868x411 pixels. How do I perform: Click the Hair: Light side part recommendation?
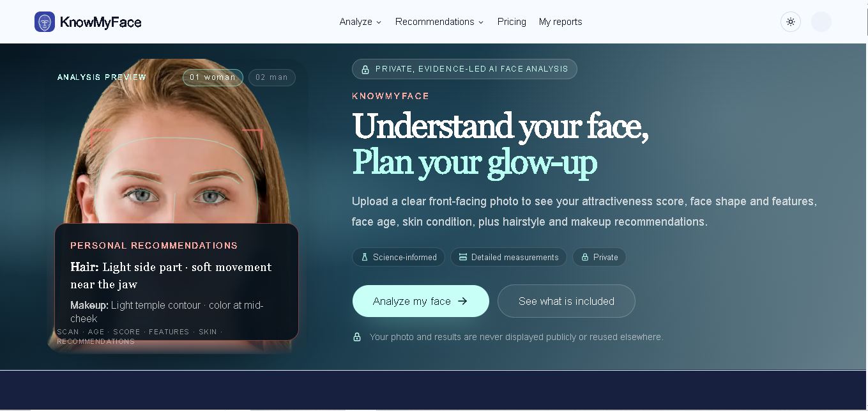pos(171,275)
